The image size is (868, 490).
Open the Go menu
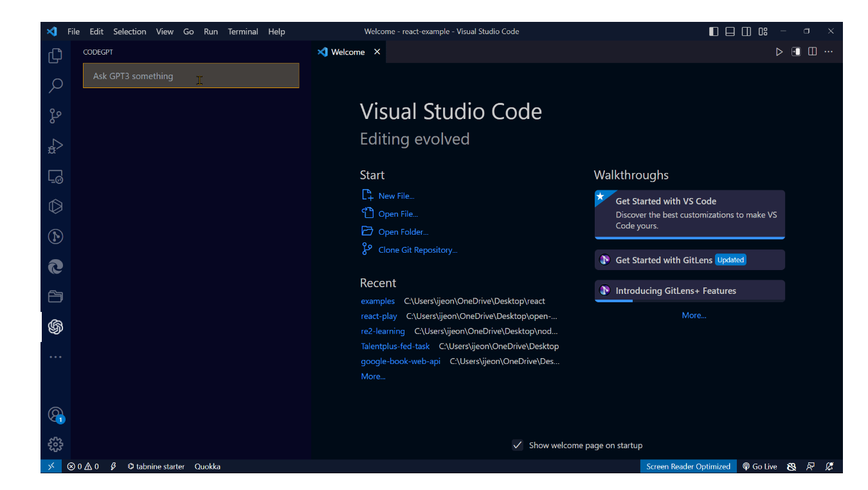click(x=188, y=32)
